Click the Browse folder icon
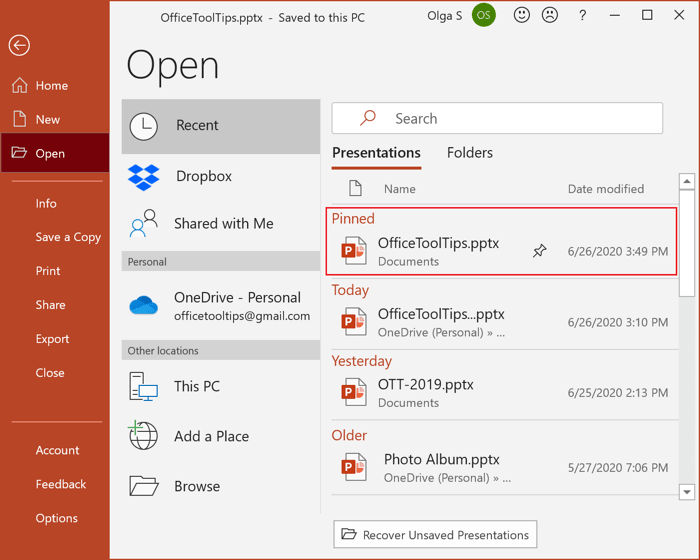 pos(144,486)
